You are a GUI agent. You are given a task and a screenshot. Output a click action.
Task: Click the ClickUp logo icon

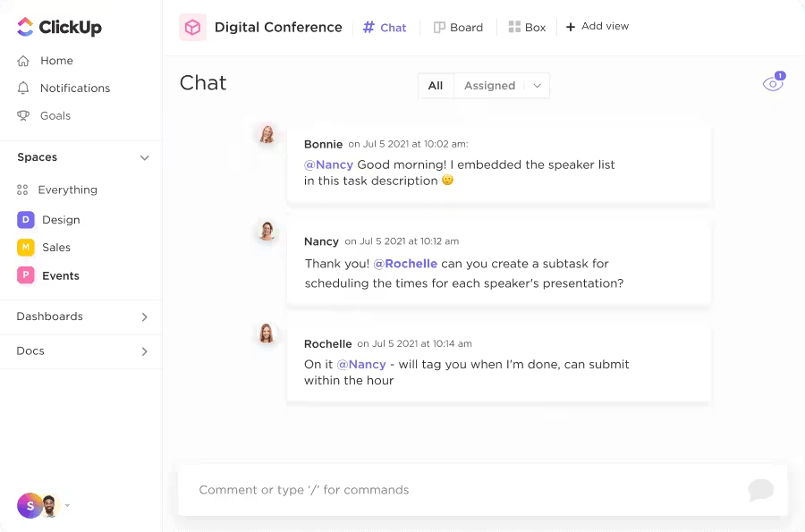pyautogui.click(x=26, y=27)
